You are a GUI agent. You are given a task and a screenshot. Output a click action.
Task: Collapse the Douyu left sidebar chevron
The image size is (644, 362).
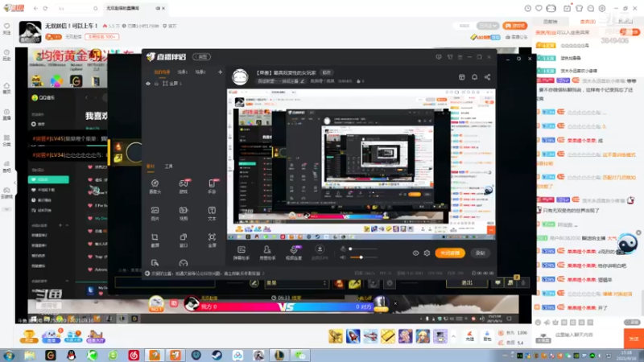click(15, 183)
